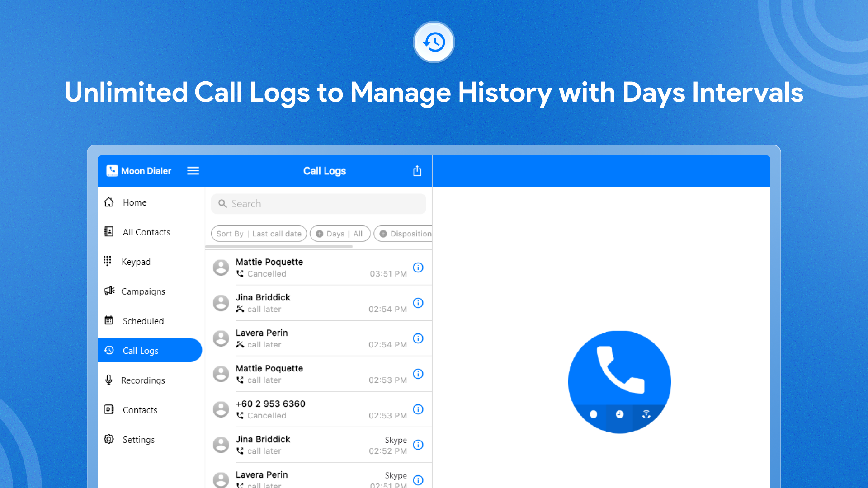
Task: Open info for Mattie Poquette 03:51 PM call
Action: [418, 267]
